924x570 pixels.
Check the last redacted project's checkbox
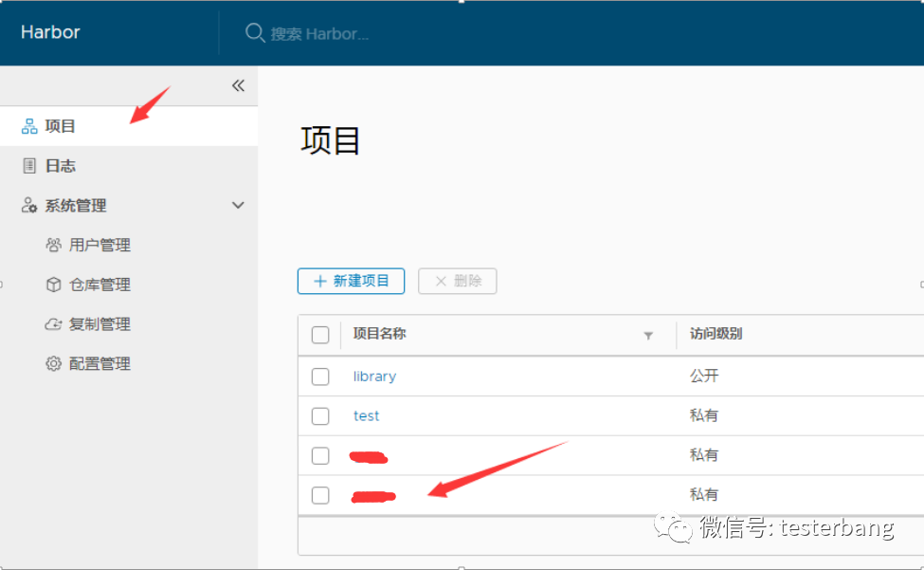320,495
